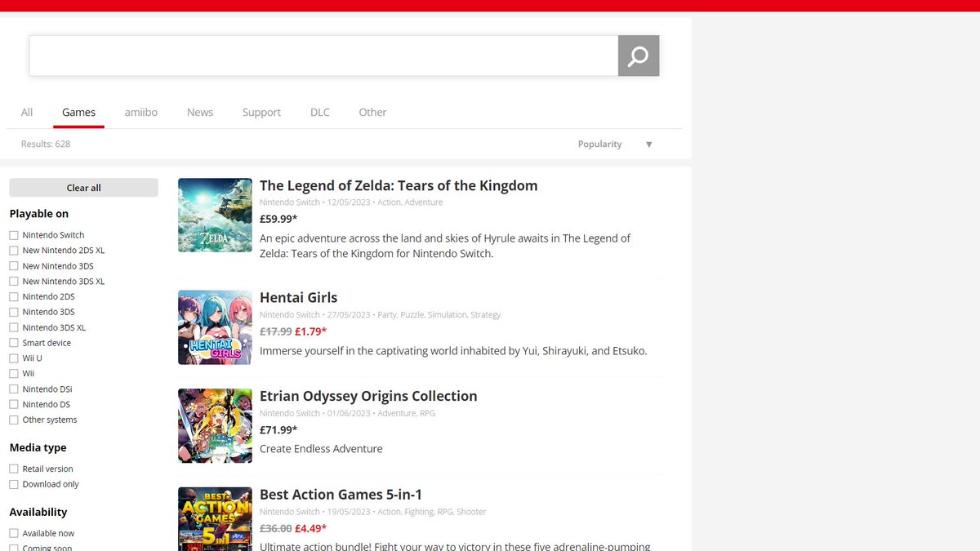980x551 pixels.
Task: Click the 'Create Endless Adventure' description
Action: point(321,449)
